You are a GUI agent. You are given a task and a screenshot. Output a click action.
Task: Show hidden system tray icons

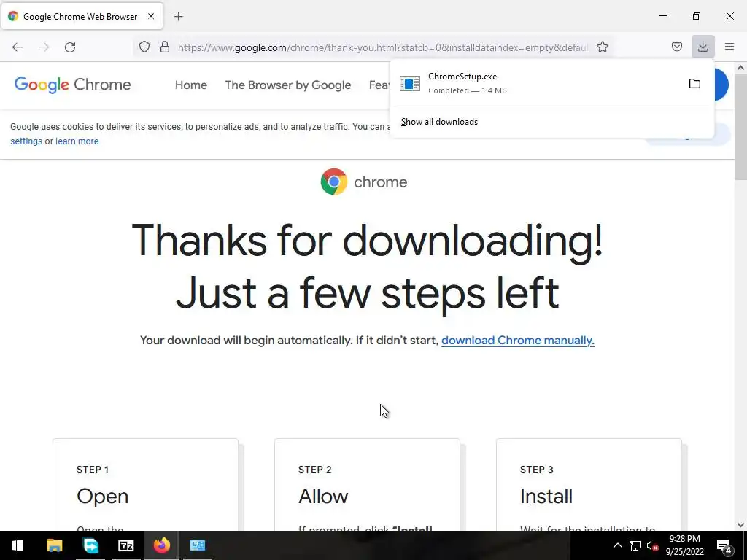pos(617,545)
